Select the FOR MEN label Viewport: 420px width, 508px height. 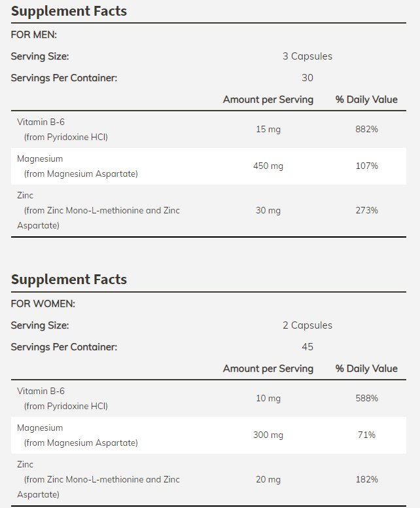(x=35, y=35)
